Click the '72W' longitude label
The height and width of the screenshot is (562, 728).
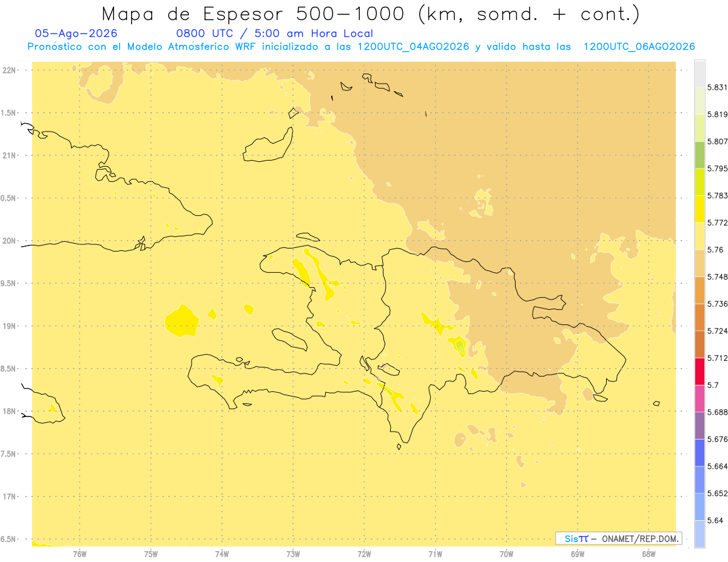[x=365, y=555]
